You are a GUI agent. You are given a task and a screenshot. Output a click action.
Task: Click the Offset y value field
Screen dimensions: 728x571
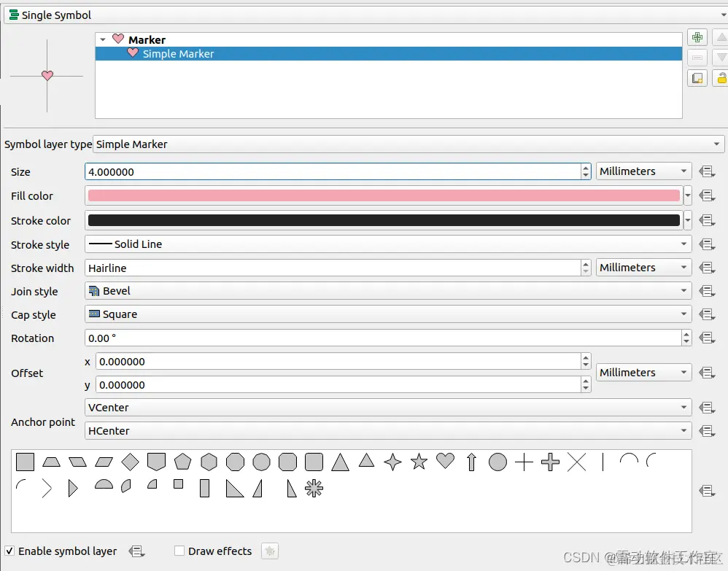click(x=338, y=385)
